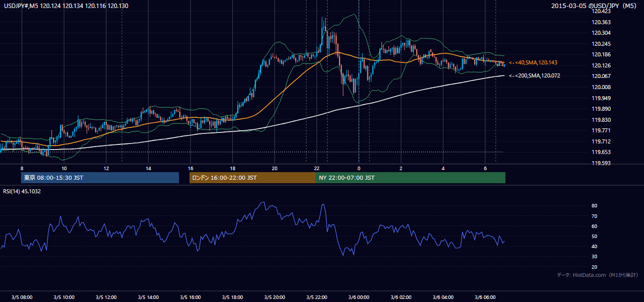Click the 3/6 06:00 bottom time label
644x302 pixels.
485,297
